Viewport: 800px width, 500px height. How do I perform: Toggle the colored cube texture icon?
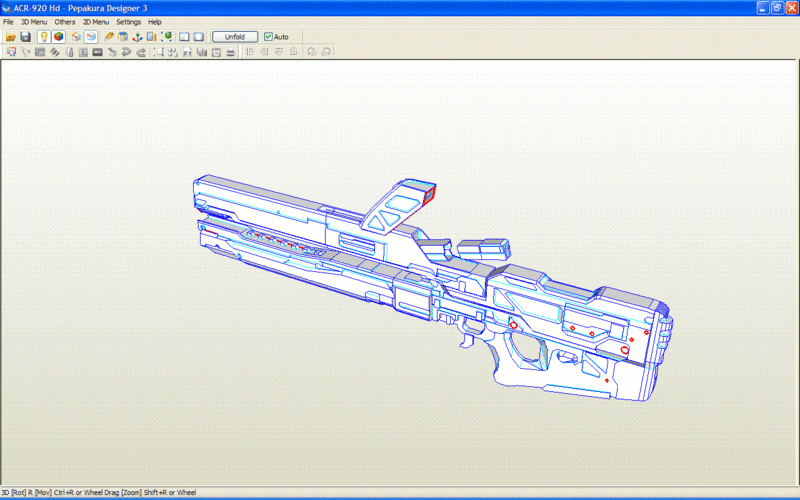click(x=59, y=37)
